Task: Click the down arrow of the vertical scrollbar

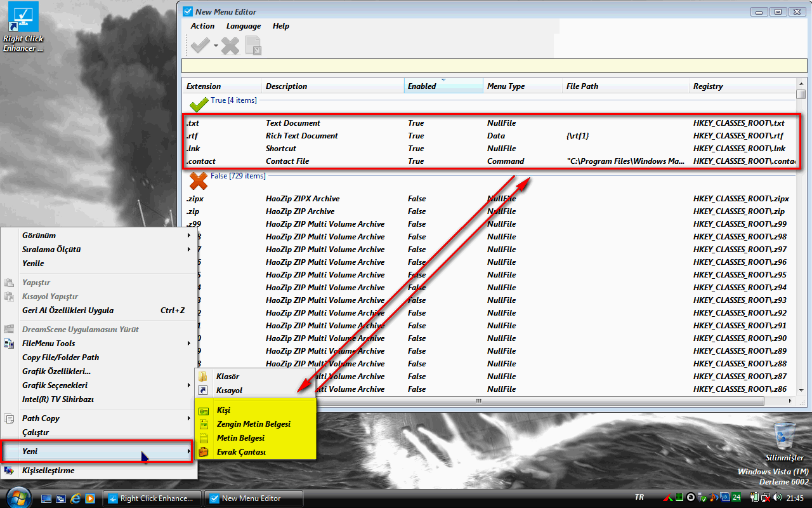Action: pos(801,391)
